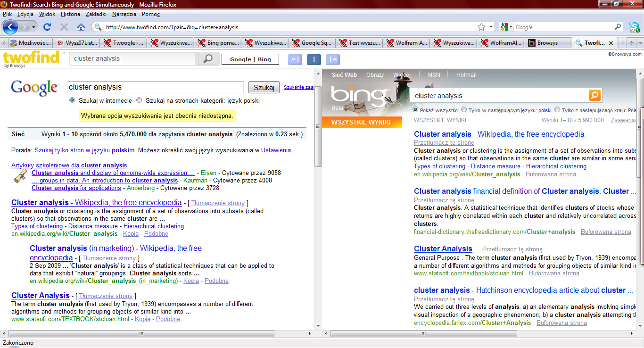644x348 pixels.
Task: Select "Szukaj na stronach kategorii: język polski"
Action: pos(139,100)
